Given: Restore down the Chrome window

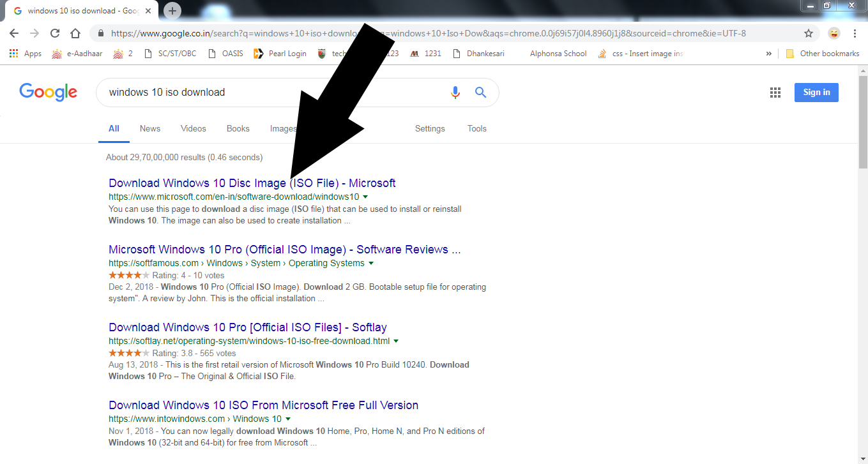Looking at the screenshot, I should [827, 6].
